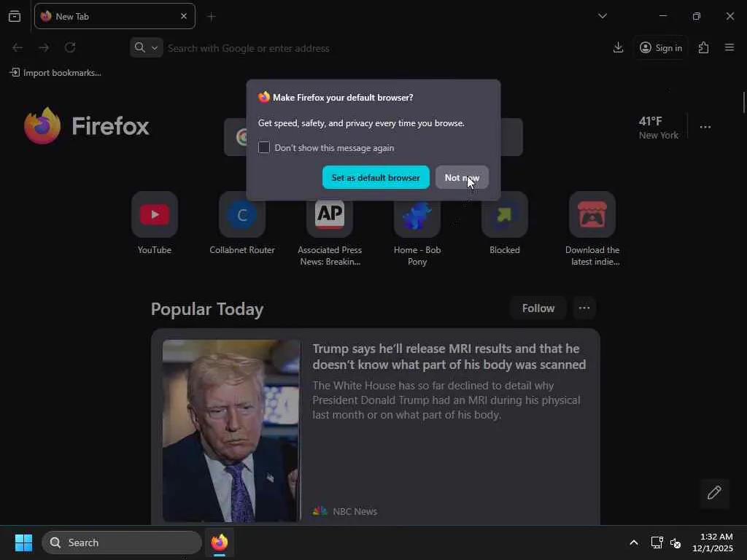Open the network status tray icon
The width and height of the screenshot is (747, 560).
[x=657, y=542]
